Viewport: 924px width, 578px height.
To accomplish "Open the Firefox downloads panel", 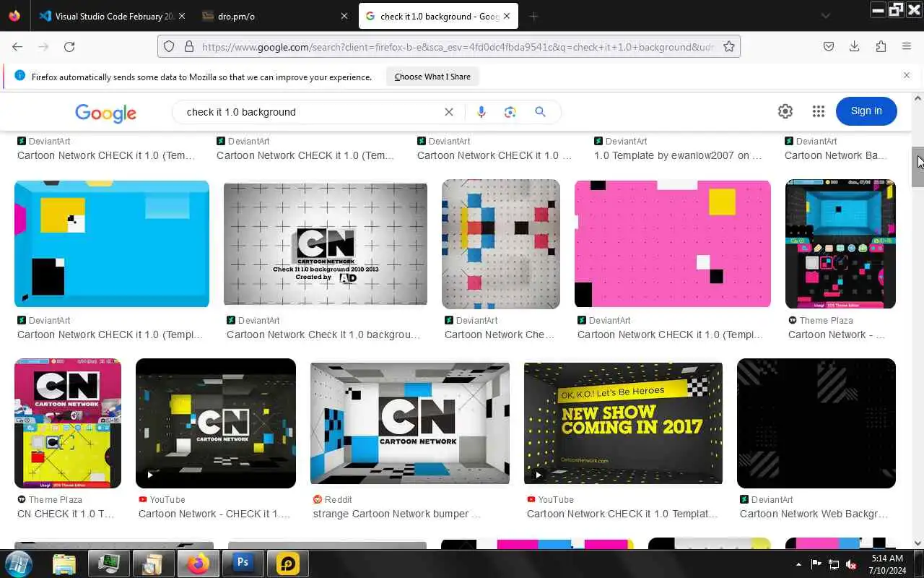I will pyautogui.click(x=854, y=46).
